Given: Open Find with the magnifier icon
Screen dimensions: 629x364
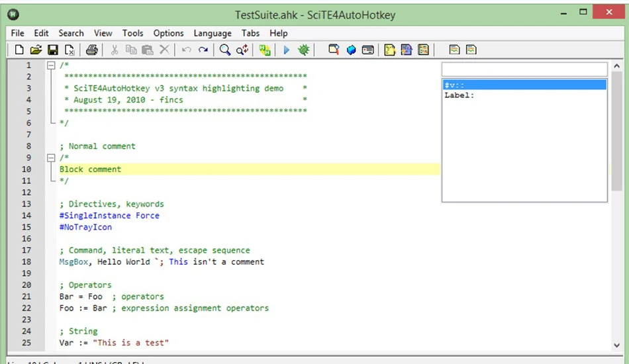Looking at the screenshot, I should click(x=225, y=50).
